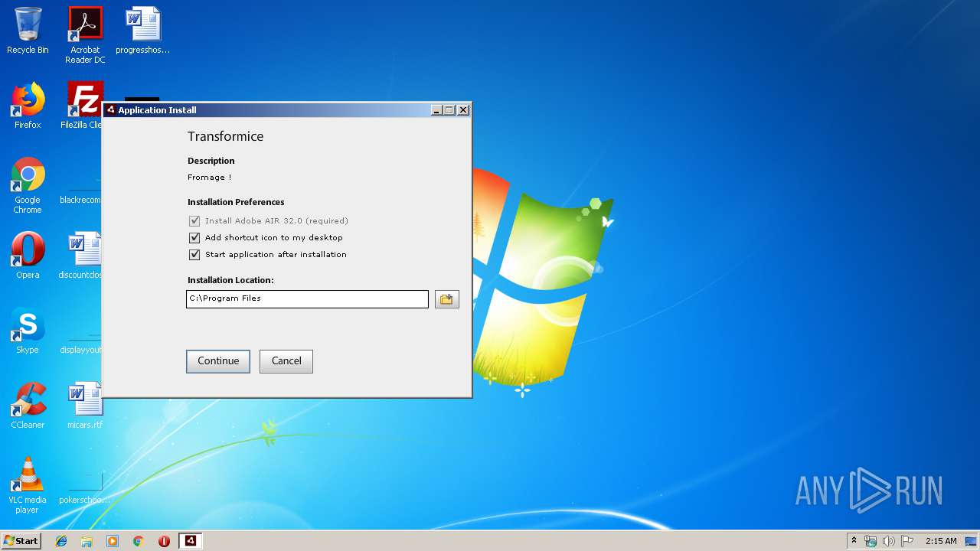Viewport: 980px width, 551px height.
Task: Show hidden tray icons arrow
Action: 854,541
